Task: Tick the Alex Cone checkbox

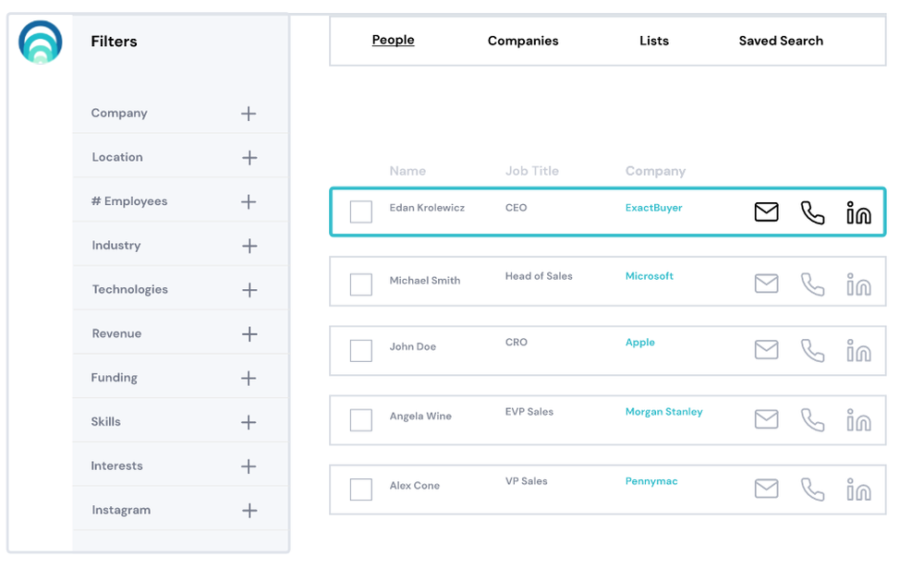Action: (x=360, y=489)
